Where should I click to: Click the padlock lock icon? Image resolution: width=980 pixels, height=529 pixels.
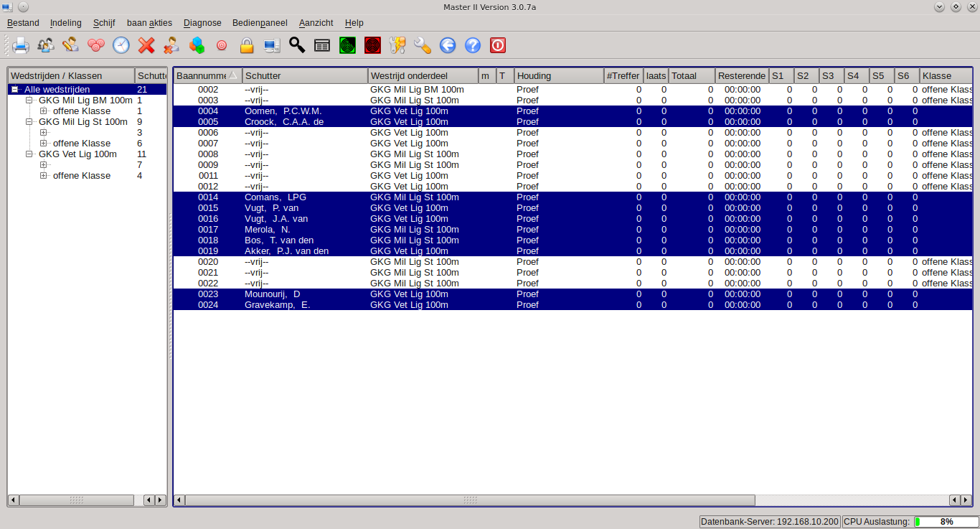pos(247,46)
